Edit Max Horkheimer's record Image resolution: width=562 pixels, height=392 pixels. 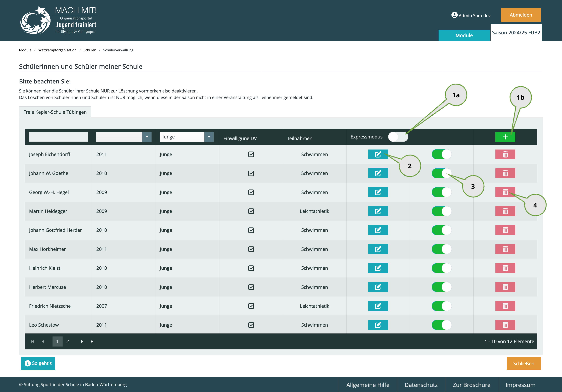coord(378,249)
